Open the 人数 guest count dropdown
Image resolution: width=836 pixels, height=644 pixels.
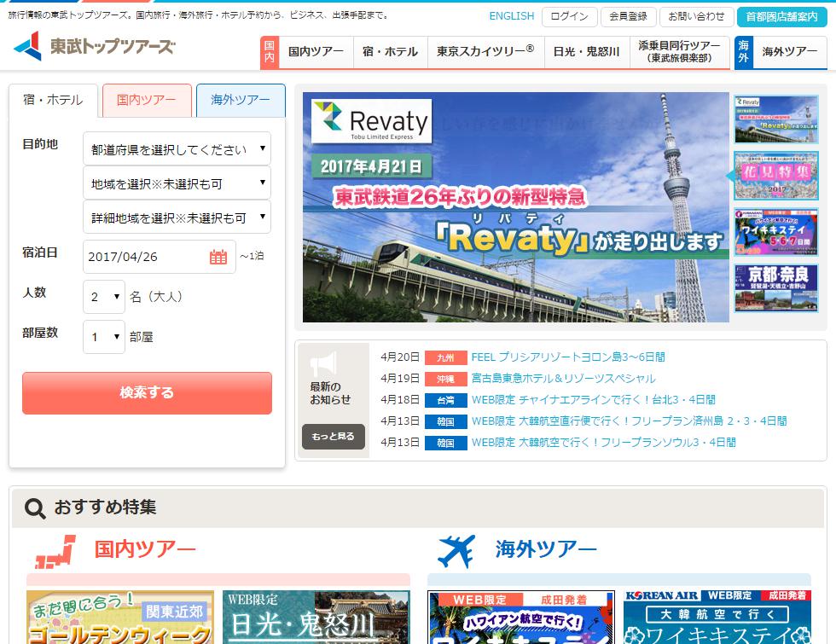(x=104, y=297)
